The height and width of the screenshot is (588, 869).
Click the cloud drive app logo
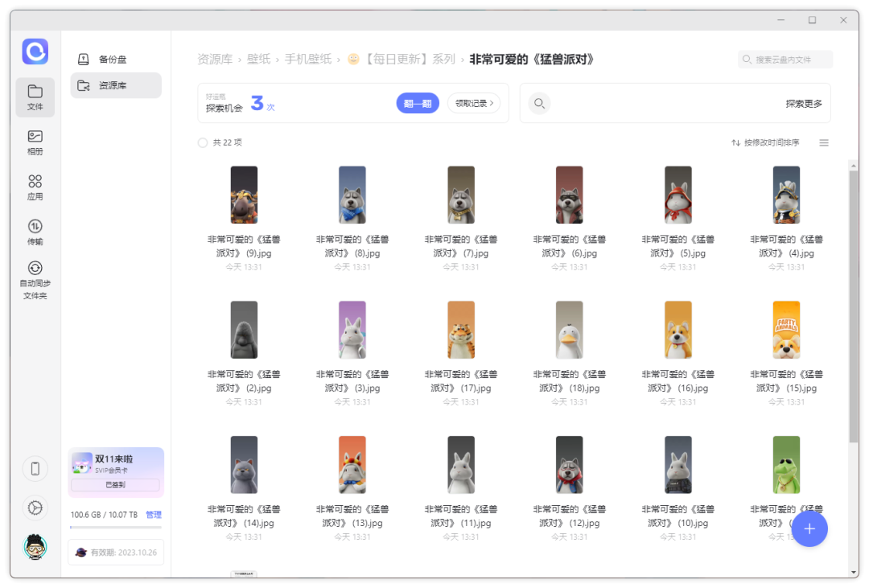click(x=35, y=51)
